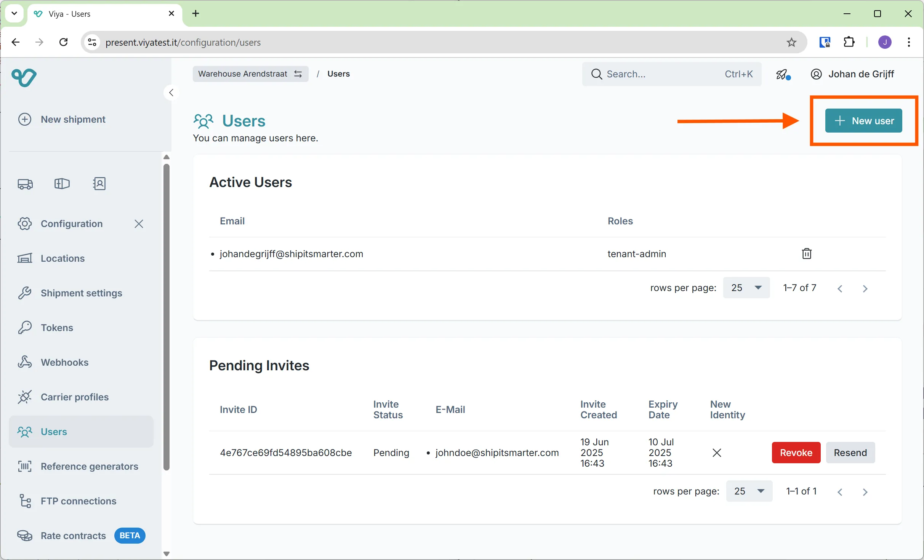
Task: Select the truck shipments icon in sidebar
Action: pyautogui.click(x=25, y=184)
